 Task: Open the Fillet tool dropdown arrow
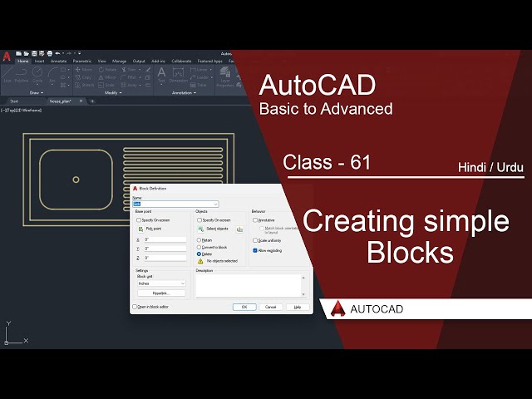(x=140, y=77)
